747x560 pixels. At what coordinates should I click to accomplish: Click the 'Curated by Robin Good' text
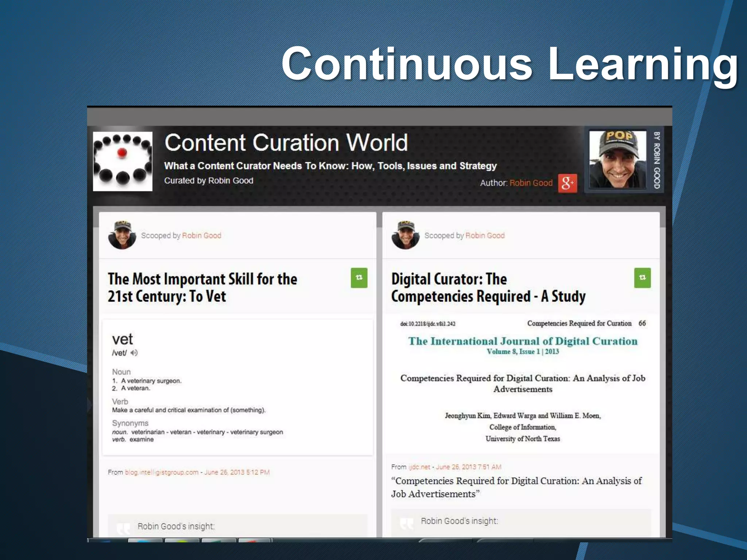tap(209, 181)
